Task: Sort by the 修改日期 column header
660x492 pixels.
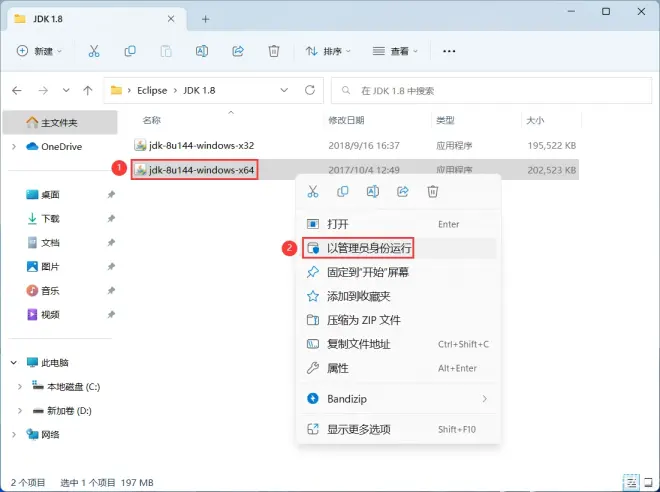Action: tap(346, 120)
